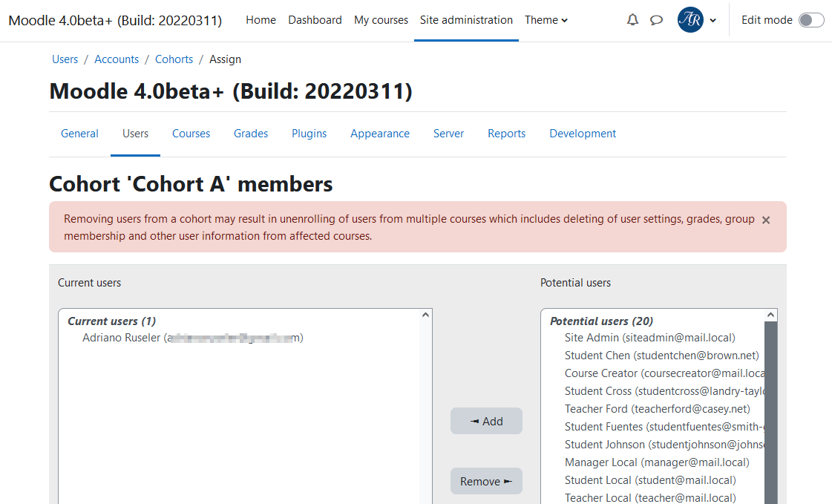Open the Theme dropdown menu
832x504 pixels.
pyautogui.click(x=546, y=20)
